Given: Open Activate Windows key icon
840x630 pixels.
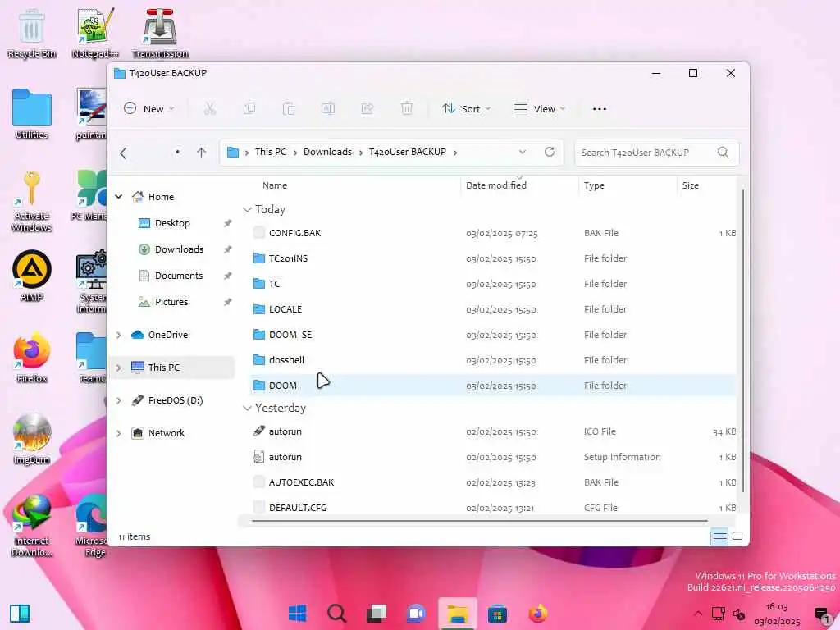Looking at the screenshot, I should click(x=32, y=201).
